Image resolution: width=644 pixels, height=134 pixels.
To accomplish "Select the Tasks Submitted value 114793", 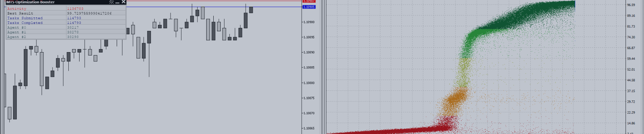I will tap(74, 18).
